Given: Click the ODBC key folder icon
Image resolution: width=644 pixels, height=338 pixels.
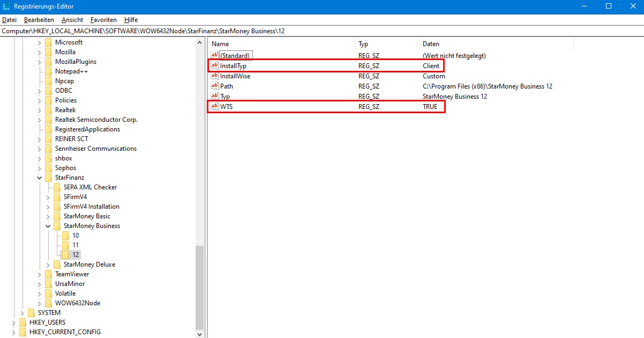Looking at the screenshot, I should coord(48,91).
